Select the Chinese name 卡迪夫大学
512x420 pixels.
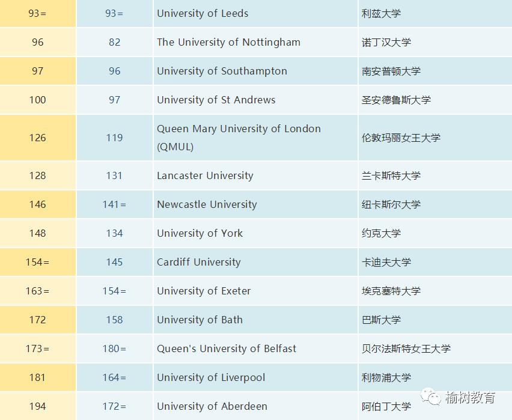386,262
